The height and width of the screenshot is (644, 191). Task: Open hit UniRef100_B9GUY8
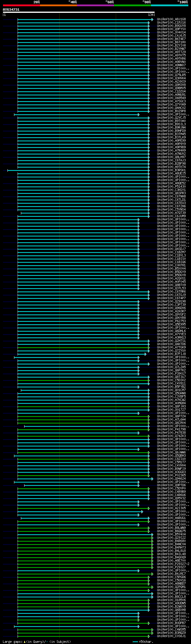coord(171,26)
